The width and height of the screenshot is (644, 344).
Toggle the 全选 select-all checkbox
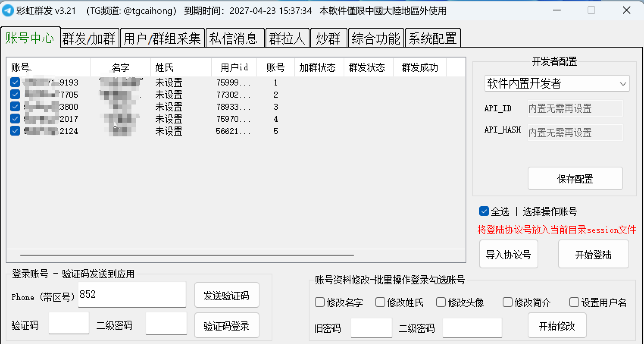point(484,211)
